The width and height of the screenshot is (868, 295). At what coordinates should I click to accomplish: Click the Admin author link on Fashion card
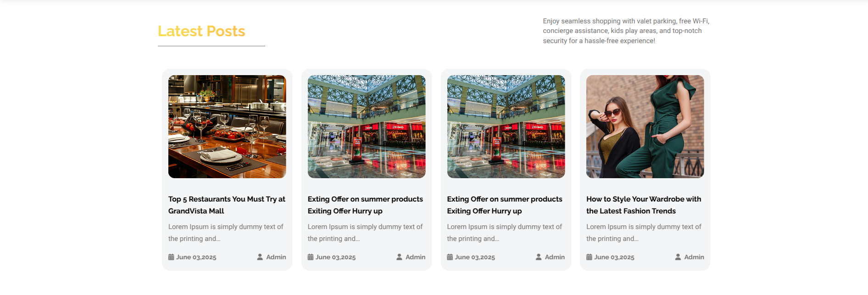pos(694,257)
